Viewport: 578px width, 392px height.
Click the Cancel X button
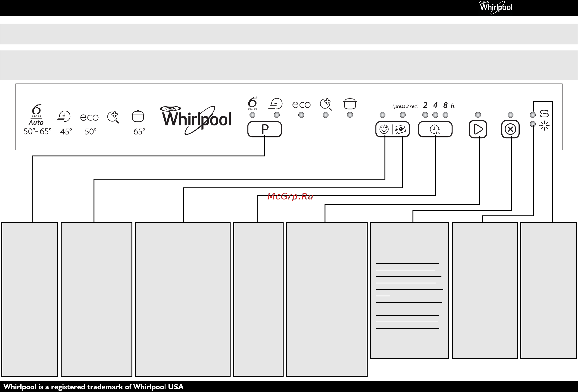[x=510, y=129]
